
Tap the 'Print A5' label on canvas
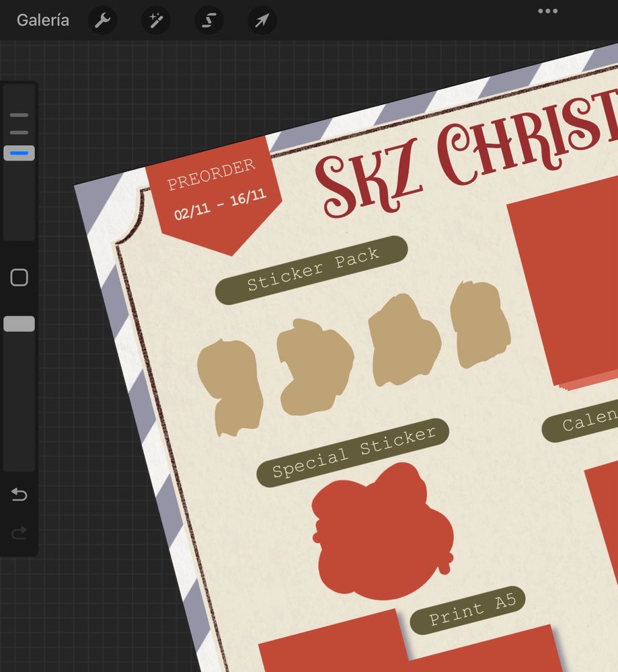tap(468, 610)
